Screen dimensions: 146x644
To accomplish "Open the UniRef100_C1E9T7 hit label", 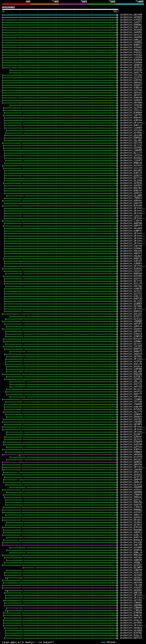I will click(131, 22).
